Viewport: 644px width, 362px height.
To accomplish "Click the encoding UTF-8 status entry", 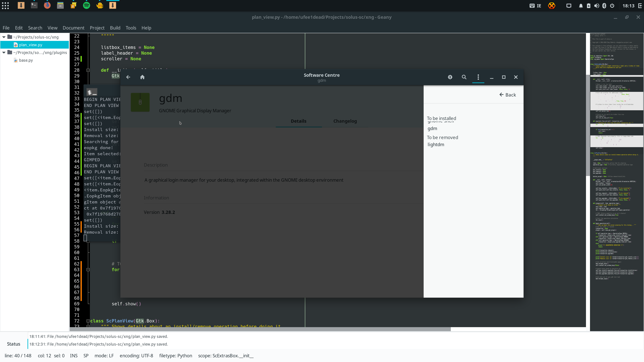I will 136,355.
